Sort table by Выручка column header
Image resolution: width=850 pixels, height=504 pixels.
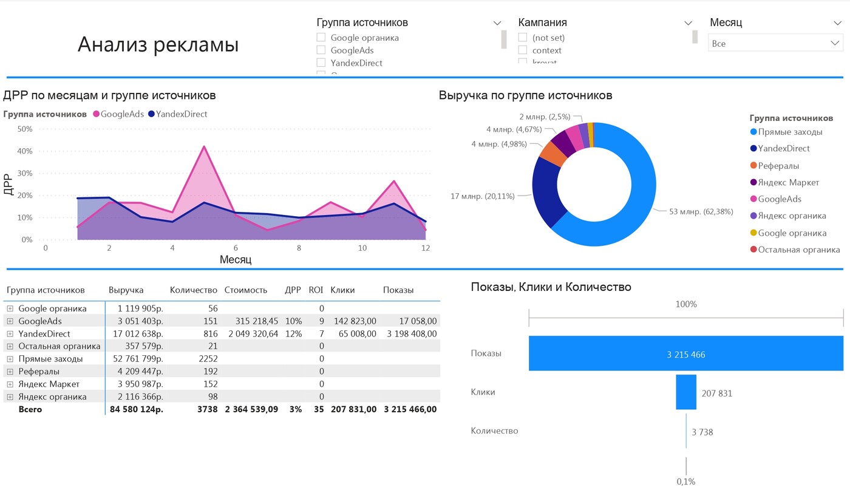point(126,290)
